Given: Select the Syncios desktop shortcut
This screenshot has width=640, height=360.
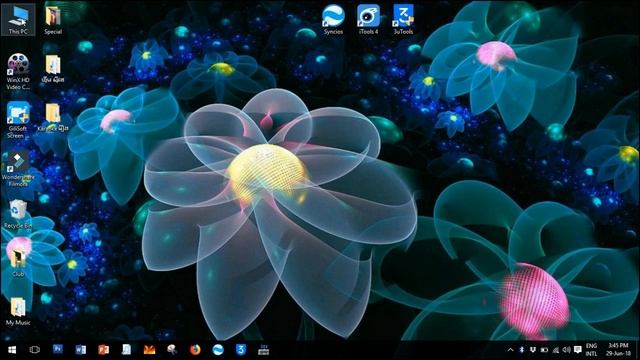Looking at the screenshot, I should point(333,20).
